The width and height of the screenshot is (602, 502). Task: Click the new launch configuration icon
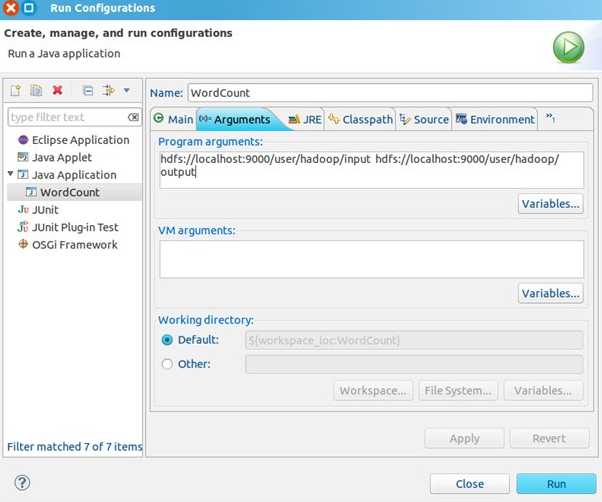(x=15, y=91)
